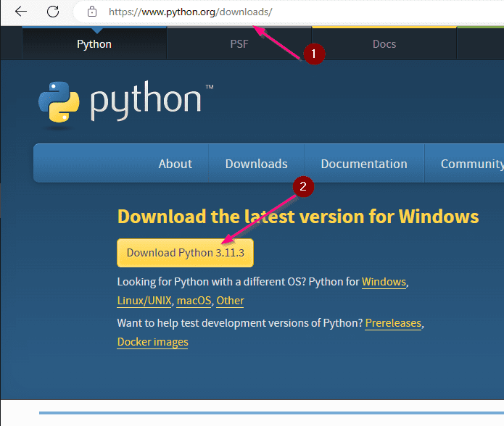504x426 pixels.
Task: Click the python.org/downloads address bar
Action: [289, 12]
